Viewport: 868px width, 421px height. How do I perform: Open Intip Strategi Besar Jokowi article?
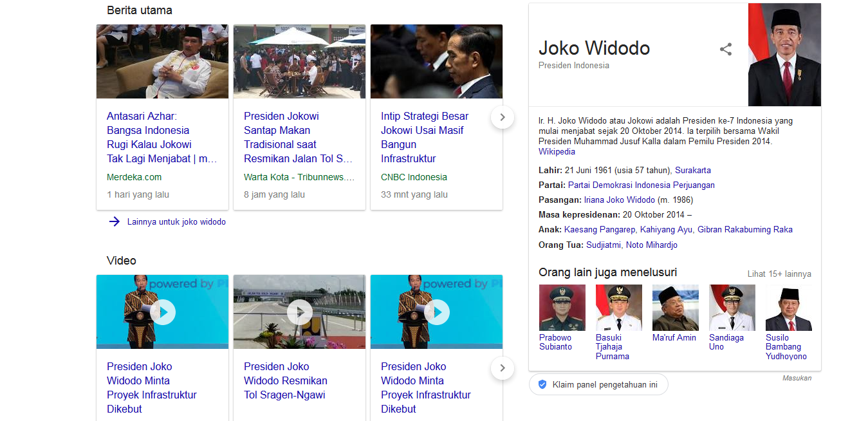coord(425,137)
